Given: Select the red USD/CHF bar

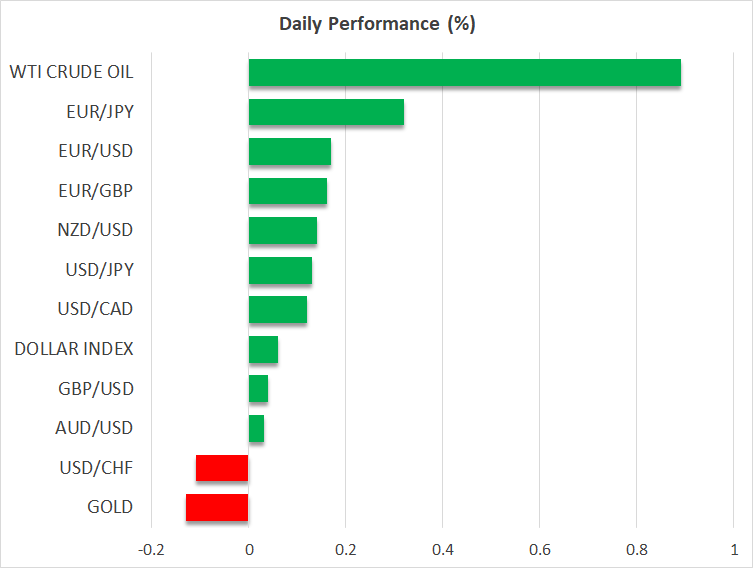Looking at the screenshot, I should 222,468.
